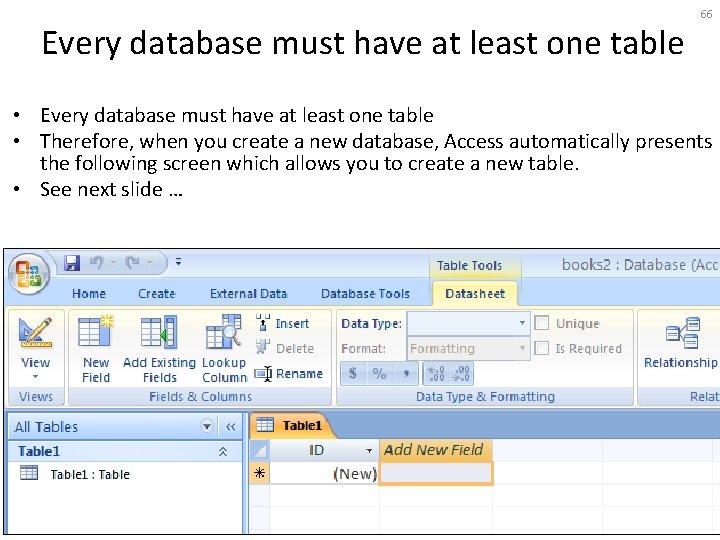Select the Database Tools tab
The width and height of the screenshot is (720, 540).
365,294
